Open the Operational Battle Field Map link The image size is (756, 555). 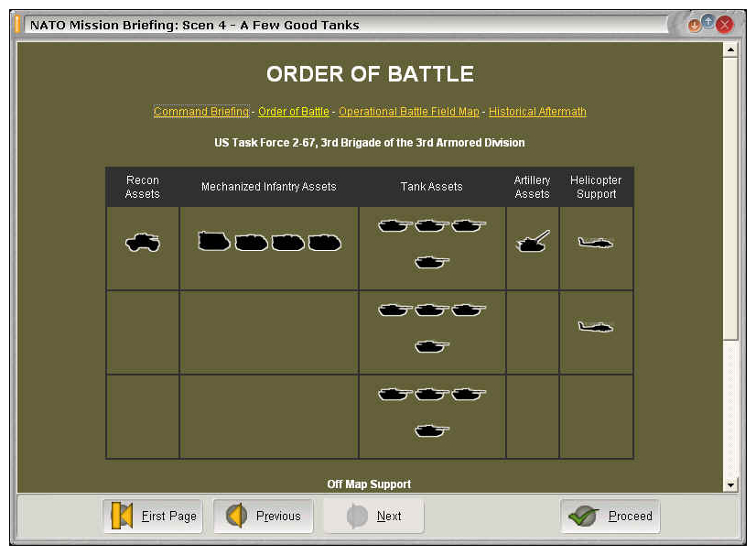point(409,112)
